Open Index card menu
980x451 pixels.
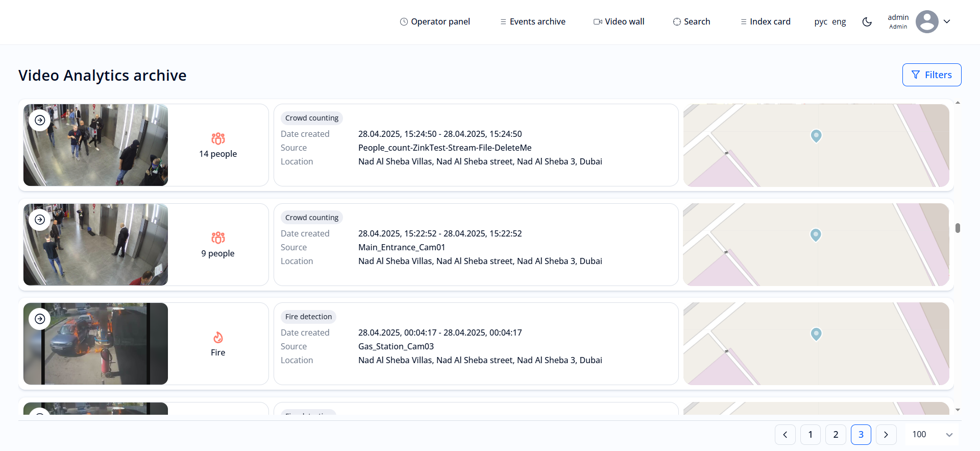[x=766, y=21]
